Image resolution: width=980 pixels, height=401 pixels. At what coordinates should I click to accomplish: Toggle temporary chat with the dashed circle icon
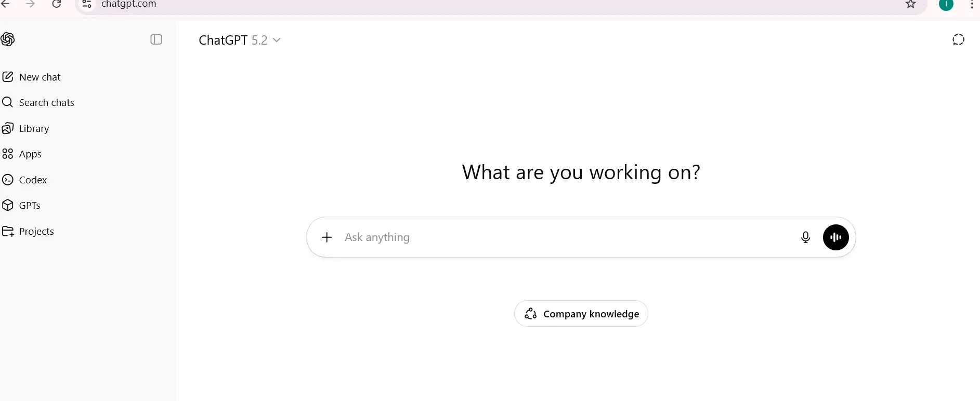pos(958,39)
